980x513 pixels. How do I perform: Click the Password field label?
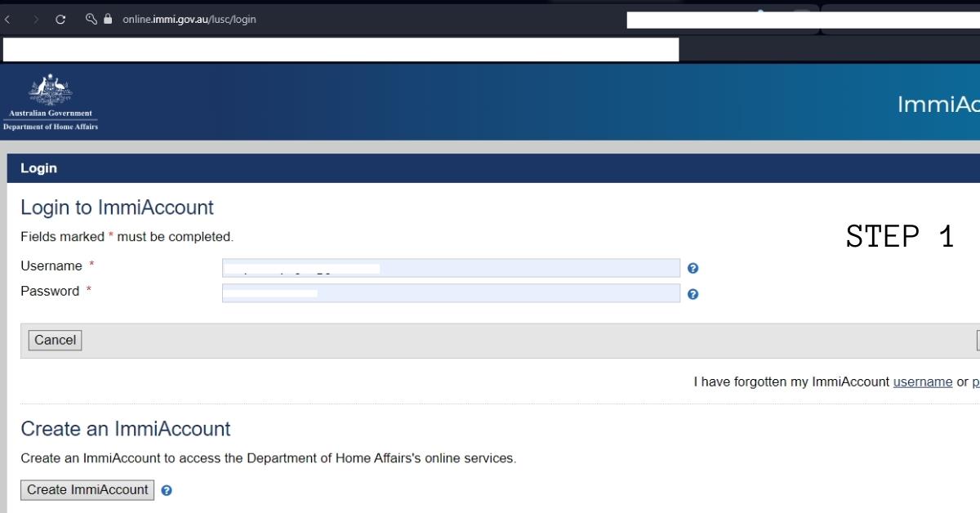click(50, 292)
